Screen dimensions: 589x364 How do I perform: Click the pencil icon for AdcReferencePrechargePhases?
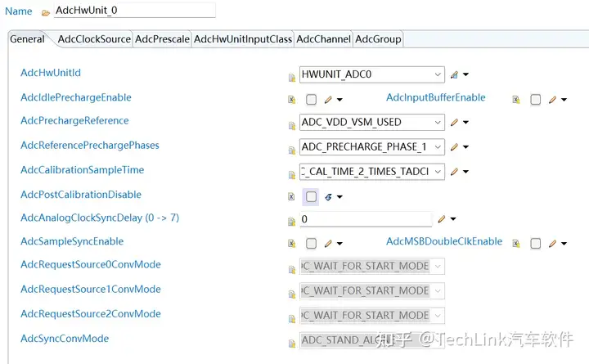pyautogui.click(x=454, y=147)
